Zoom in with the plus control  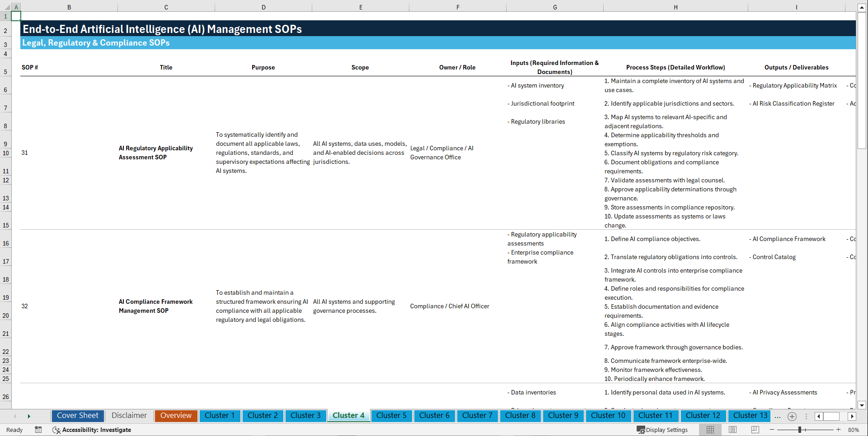click(x=838, y=430)
